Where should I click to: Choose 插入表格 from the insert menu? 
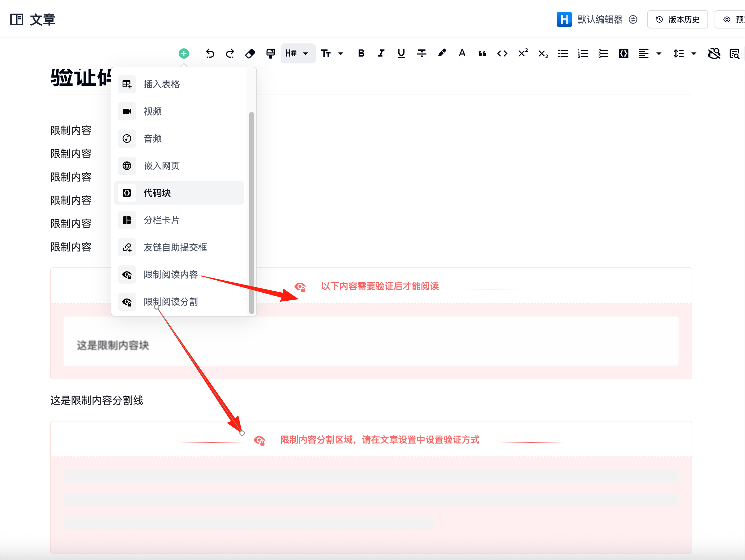click(x=161, y=84)
